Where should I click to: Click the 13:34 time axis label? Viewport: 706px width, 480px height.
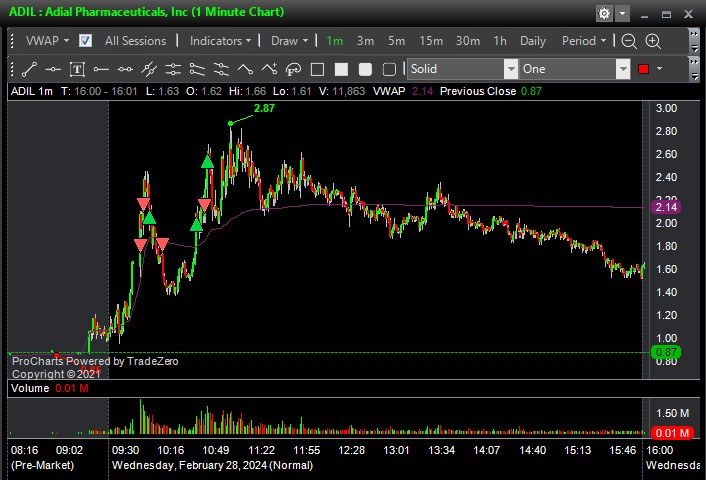click(441, 450)
